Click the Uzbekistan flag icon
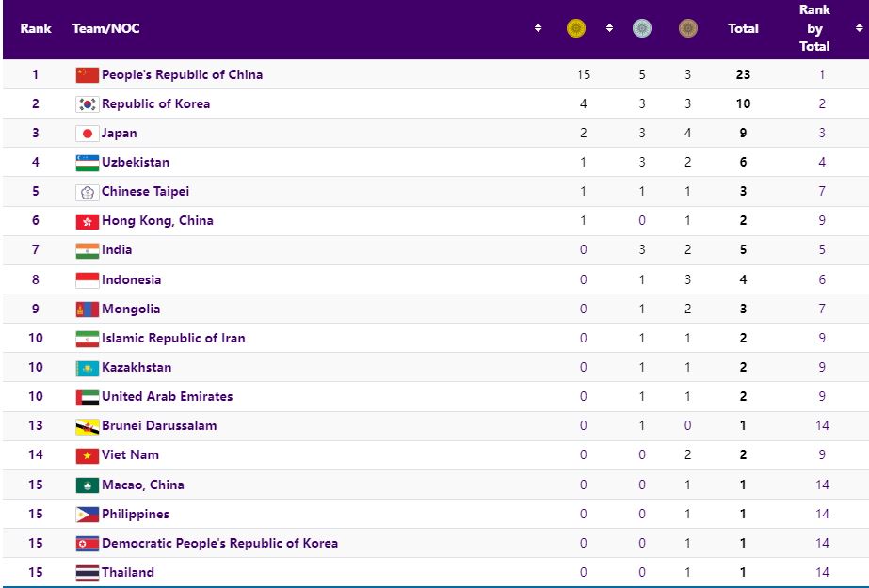Viewport: 869px width, 588px height. coord(87,163)
